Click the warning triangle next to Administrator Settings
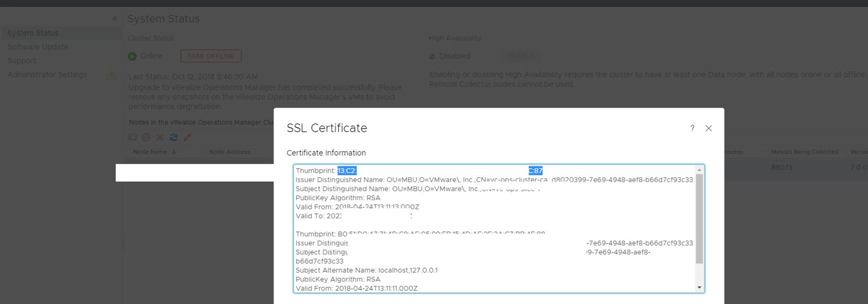This screenshot has width=868, height=304. pyautogui.click(x=112, y=75)
